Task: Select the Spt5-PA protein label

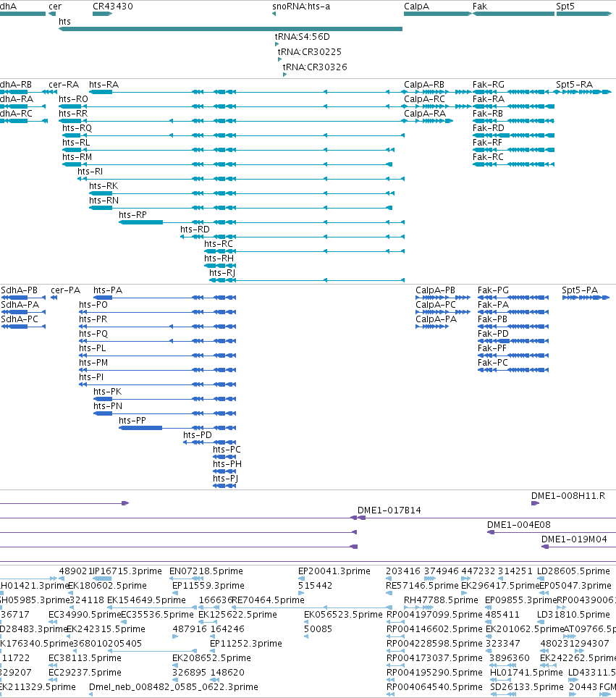Action: tap(580, 290)
